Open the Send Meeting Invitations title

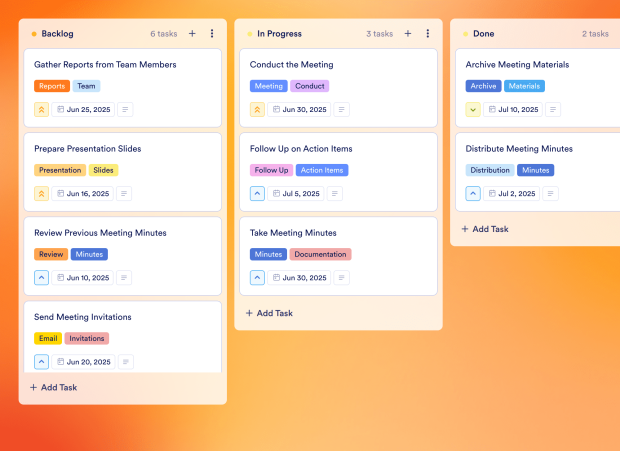(x=83, y=317)
